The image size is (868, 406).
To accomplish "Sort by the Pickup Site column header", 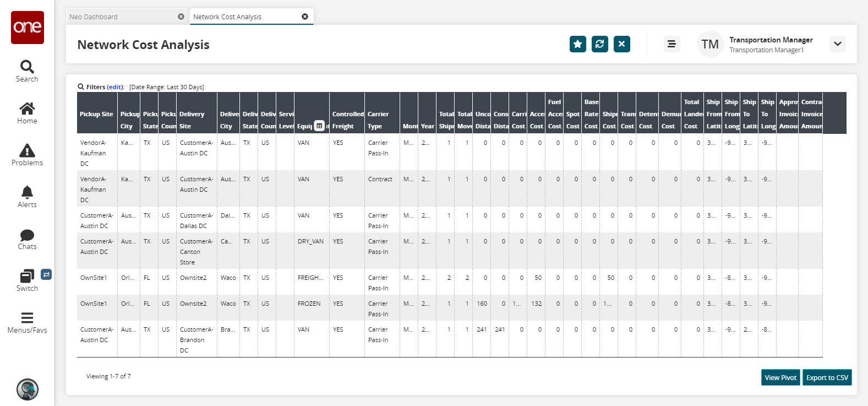I will coord(96,114).
